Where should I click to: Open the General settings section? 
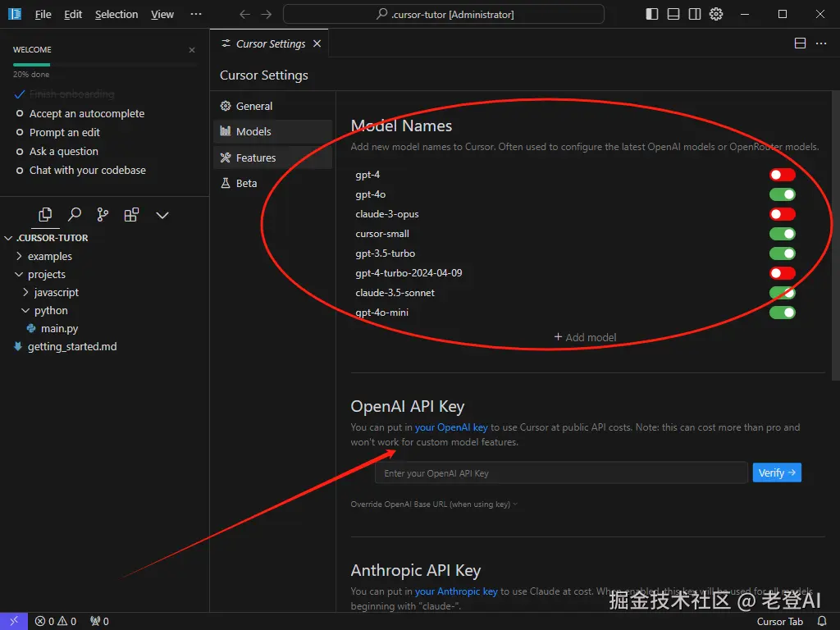pos(272,106)
